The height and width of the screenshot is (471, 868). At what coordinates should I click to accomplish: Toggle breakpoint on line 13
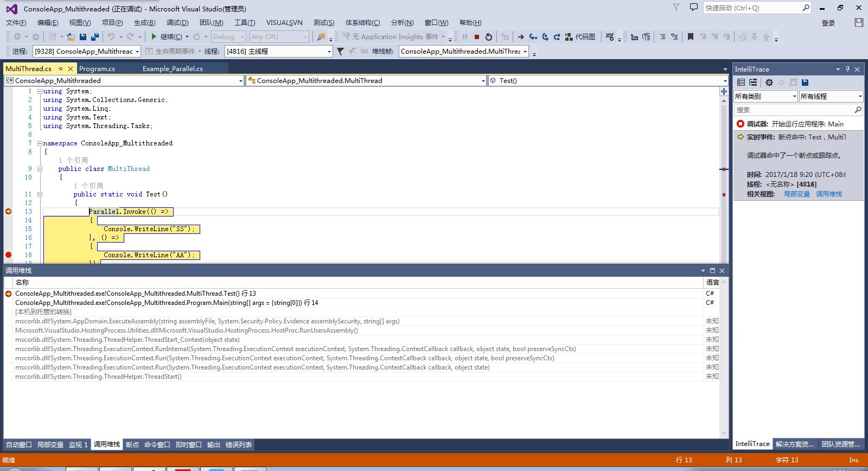(x=8, y=212)
